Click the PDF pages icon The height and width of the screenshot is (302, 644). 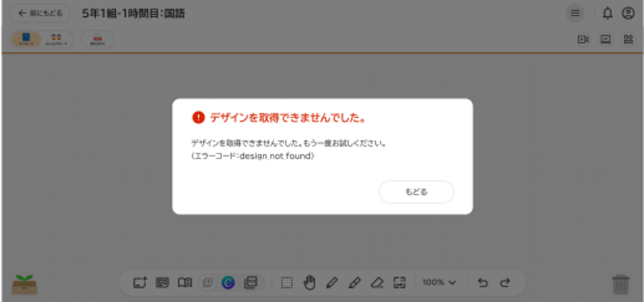point(251,282)
